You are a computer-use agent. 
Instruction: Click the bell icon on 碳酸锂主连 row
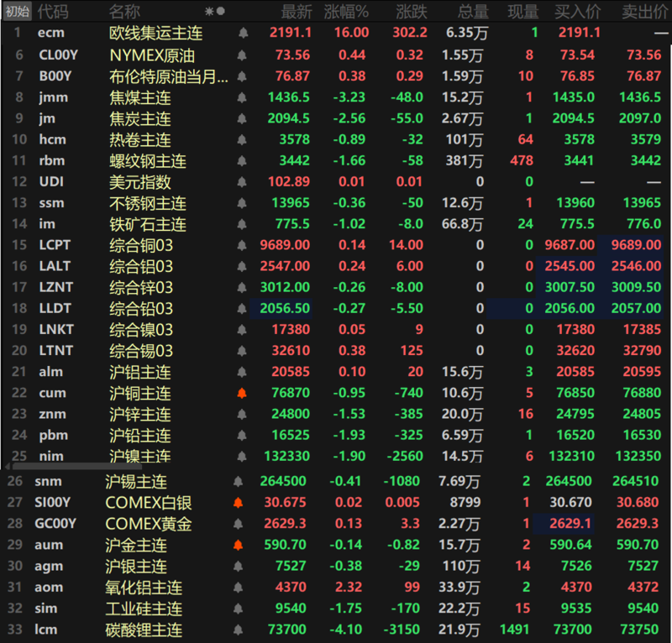pos(239,630)
